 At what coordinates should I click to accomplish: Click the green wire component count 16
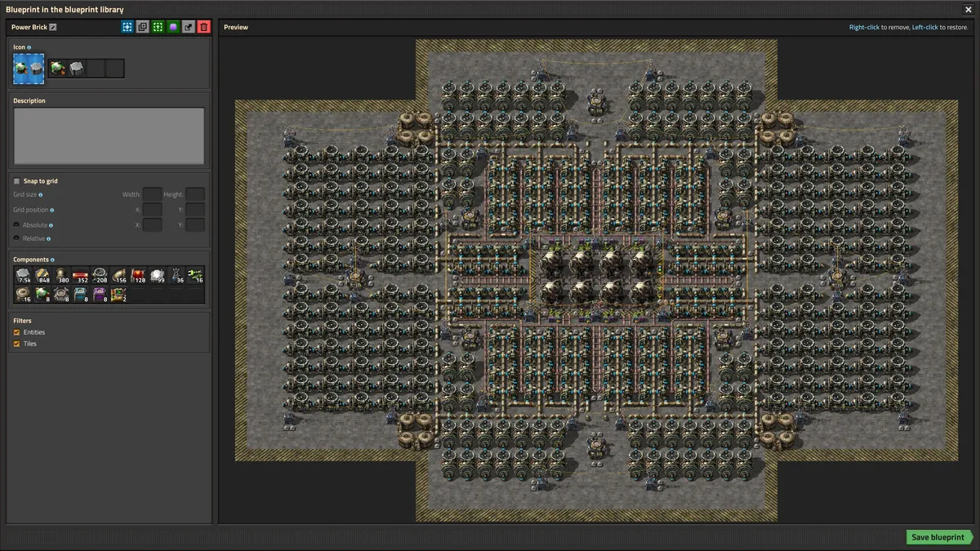[194, 275]
